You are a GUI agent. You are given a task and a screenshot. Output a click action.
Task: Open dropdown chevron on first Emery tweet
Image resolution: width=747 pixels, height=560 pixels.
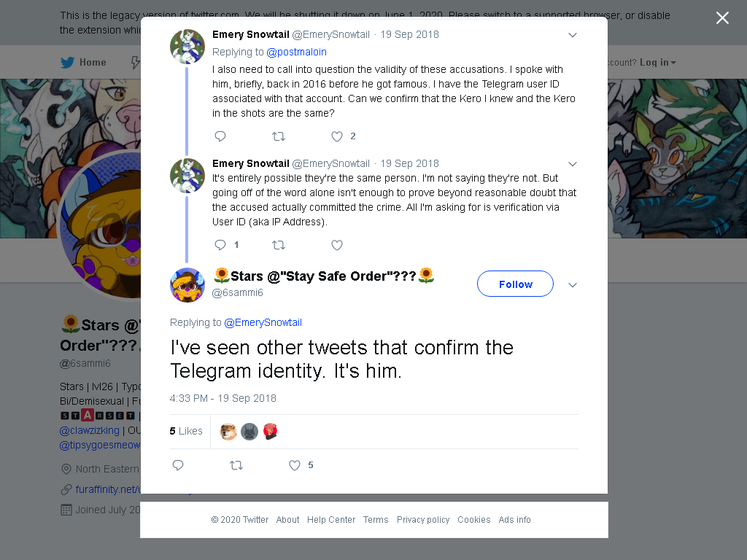pos(573,35)
